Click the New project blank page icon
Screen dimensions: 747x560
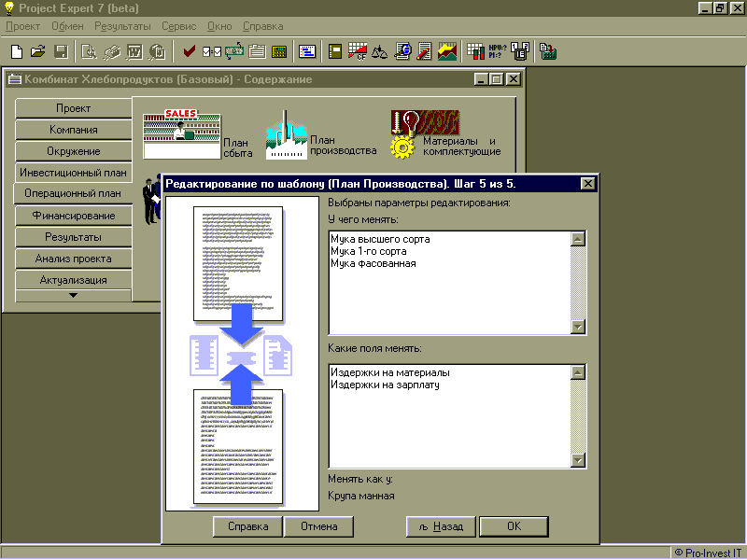(17, 51)
